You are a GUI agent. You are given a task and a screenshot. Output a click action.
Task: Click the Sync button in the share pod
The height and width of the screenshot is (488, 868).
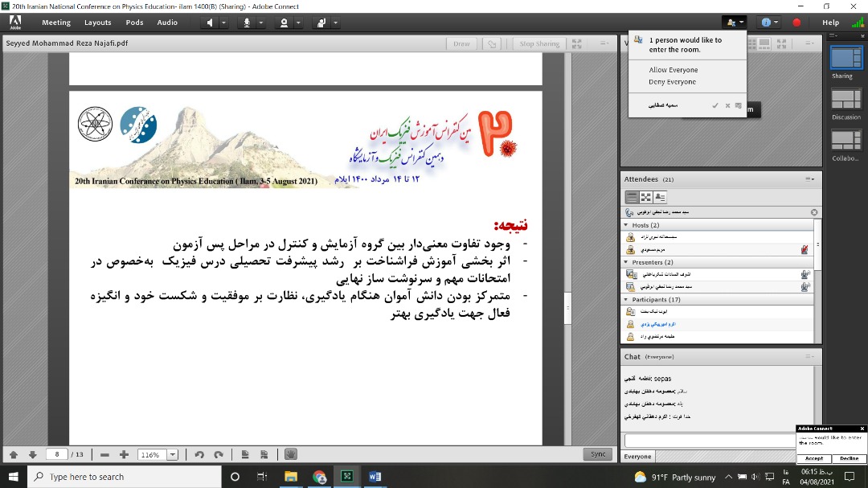598,454
